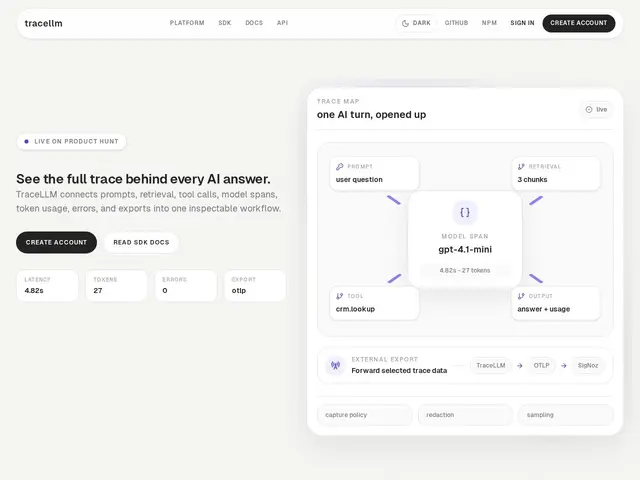Click the clock icon in live badge
The height and width of the screenshot is (480, 640).
[x=589, y=109]
